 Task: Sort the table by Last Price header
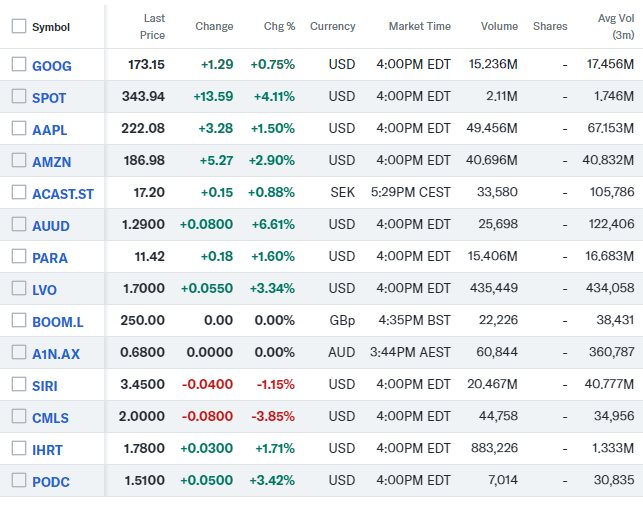pyautogui.click(x=153, y=27)
